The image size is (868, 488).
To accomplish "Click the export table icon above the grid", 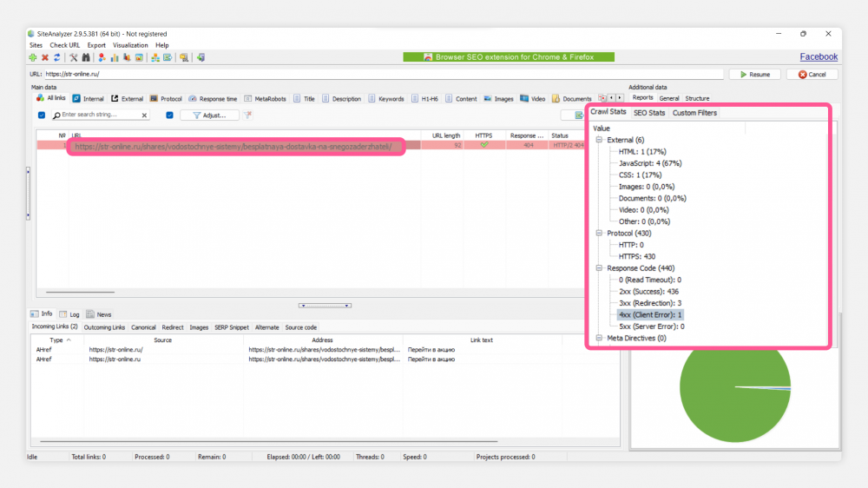I will point(579,115).
